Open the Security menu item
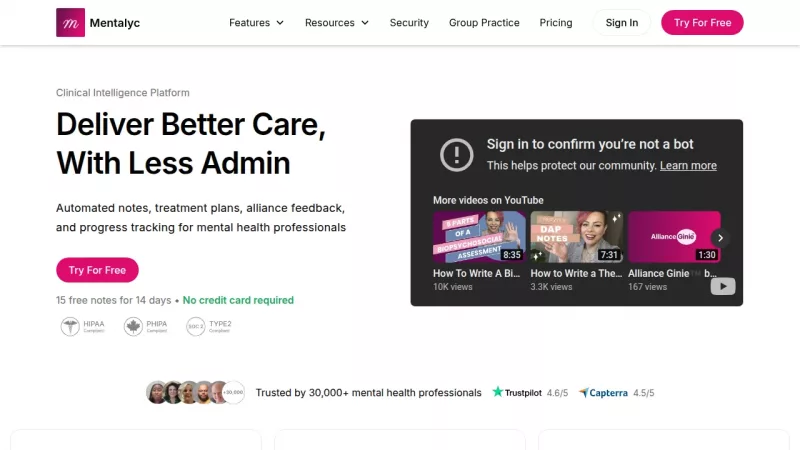This screenshot has width=800, height=450. (x=409, y=22)
